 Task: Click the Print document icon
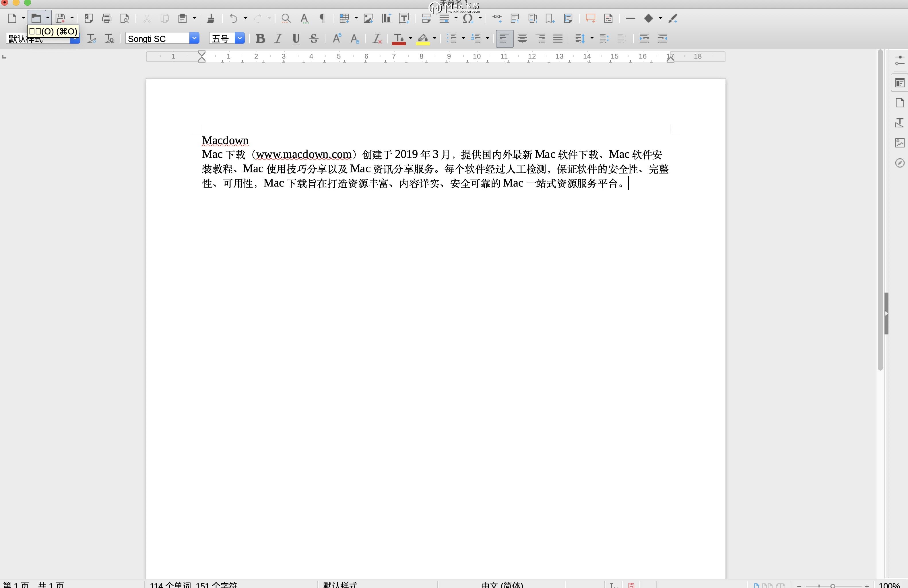pos(107,18)
